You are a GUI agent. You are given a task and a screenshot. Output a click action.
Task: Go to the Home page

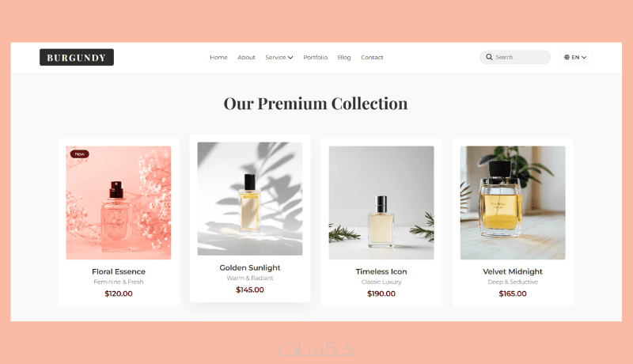pos(219,57)
